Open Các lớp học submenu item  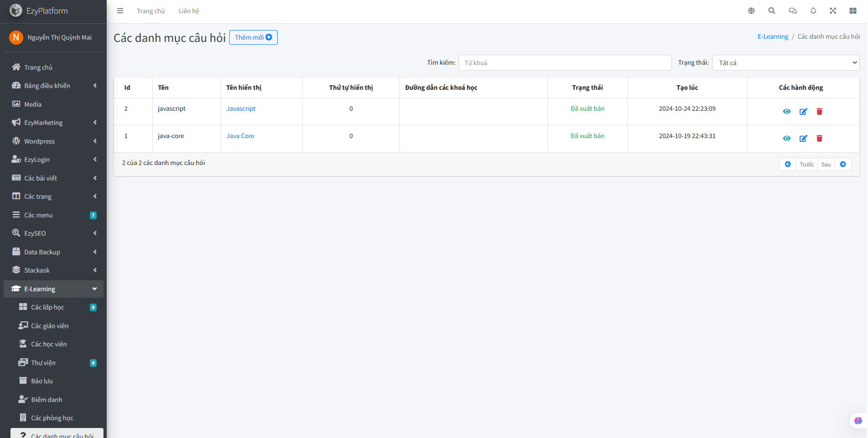coord(57,307)
